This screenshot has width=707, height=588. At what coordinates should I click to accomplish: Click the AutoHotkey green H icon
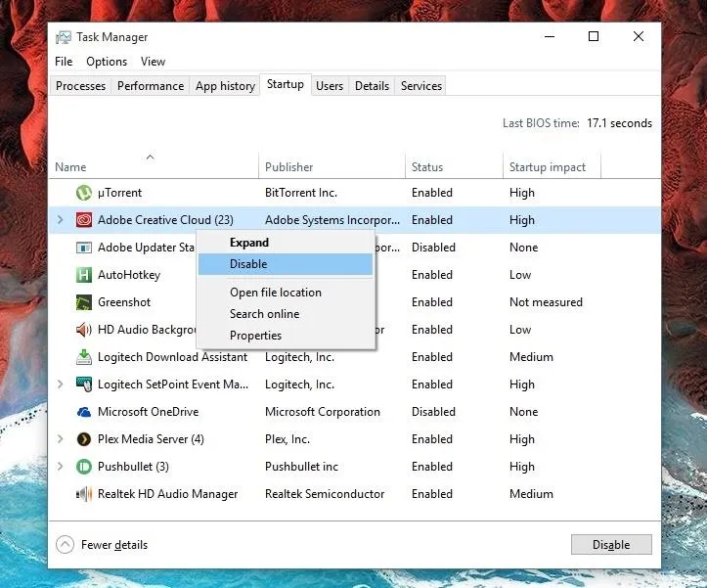pos(84,275)
